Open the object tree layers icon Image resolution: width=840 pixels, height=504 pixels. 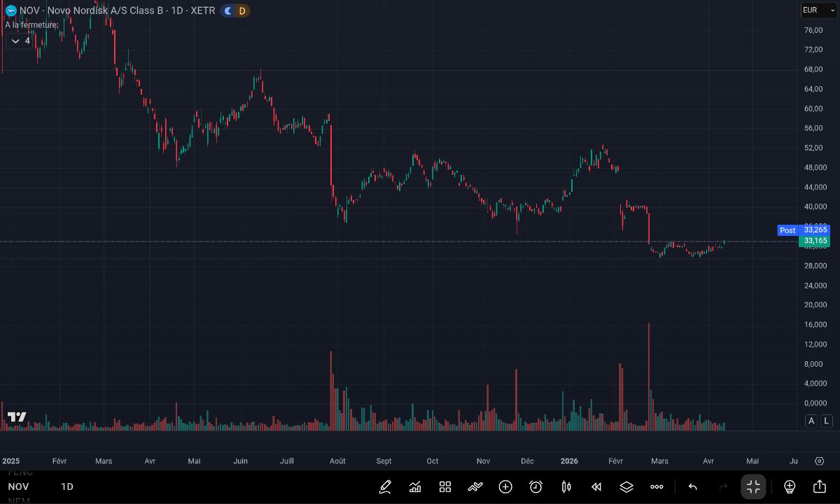point(626,486)
